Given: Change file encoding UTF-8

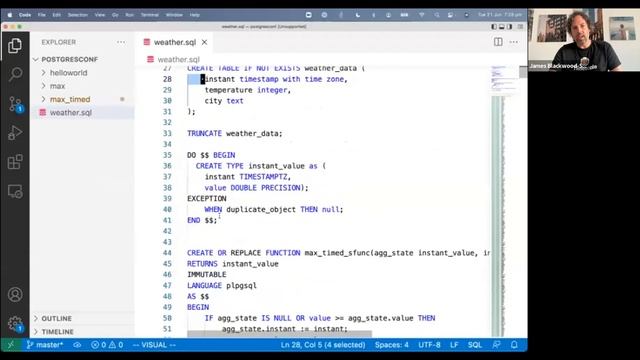Looking at the screenshot, I should point(429,345).
